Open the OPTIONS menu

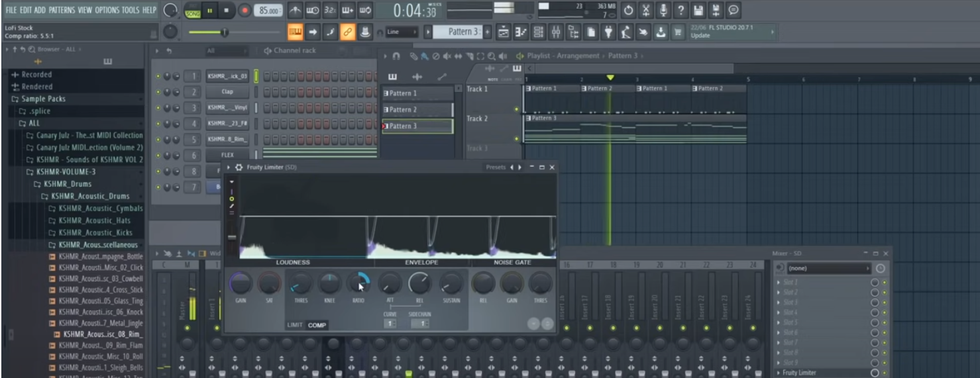[x=107, y=10]
